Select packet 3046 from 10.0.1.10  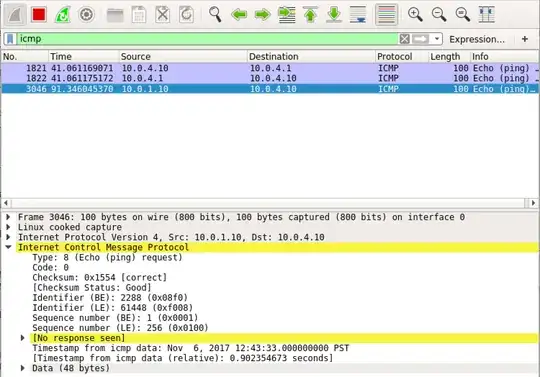pyautogui.click(x=270, y=89)
